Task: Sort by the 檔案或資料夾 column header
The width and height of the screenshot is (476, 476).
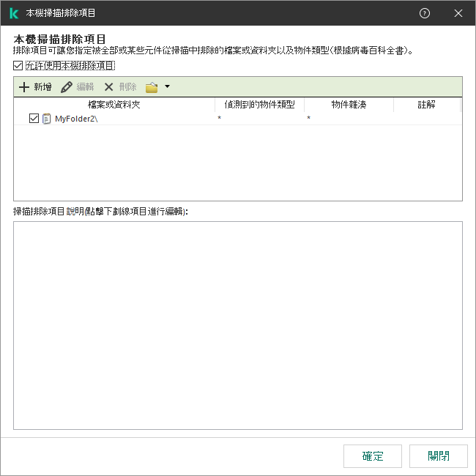Action: click(x=115, y=105)
